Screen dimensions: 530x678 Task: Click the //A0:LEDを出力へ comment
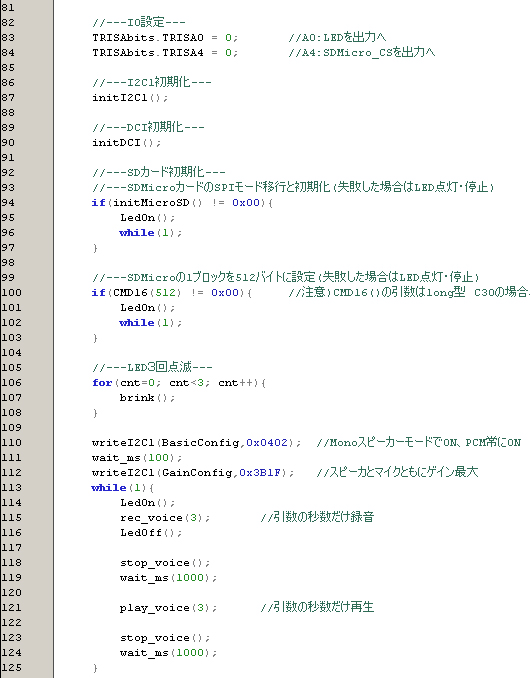point(337,37)
